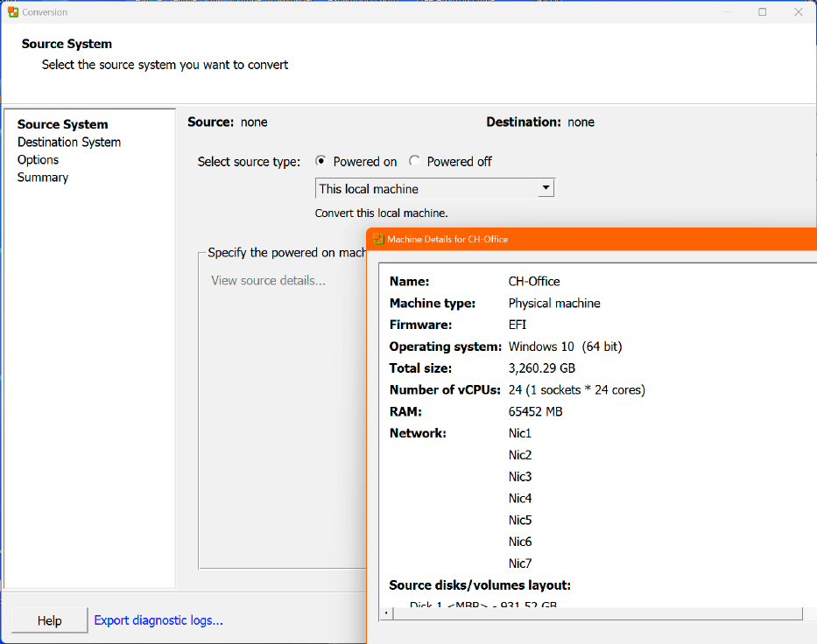The image size is (817, 644).
Task: Click the 65452 MB RAM value
Action: point(536,412)
